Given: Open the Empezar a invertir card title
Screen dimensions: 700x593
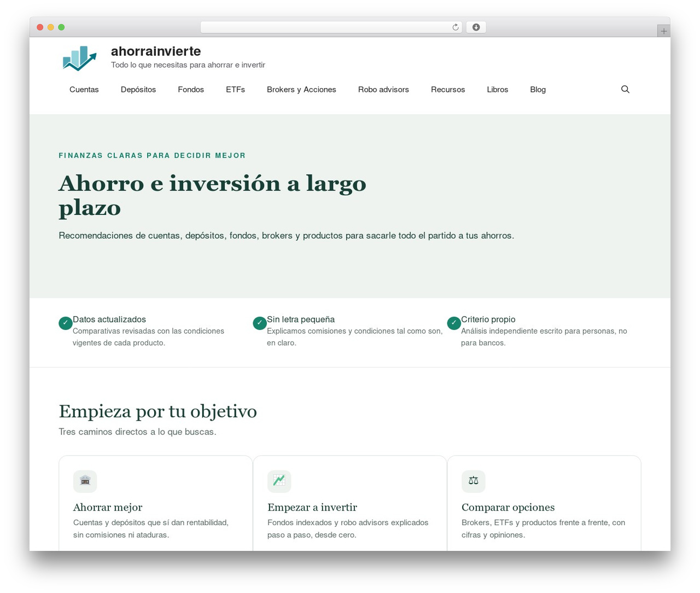Looking at the screenshot, I should tap(312, 507).
